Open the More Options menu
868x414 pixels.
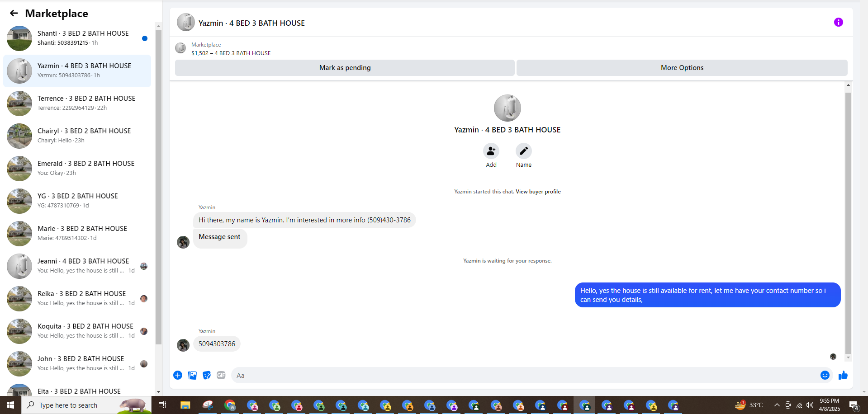pos(682,68)
